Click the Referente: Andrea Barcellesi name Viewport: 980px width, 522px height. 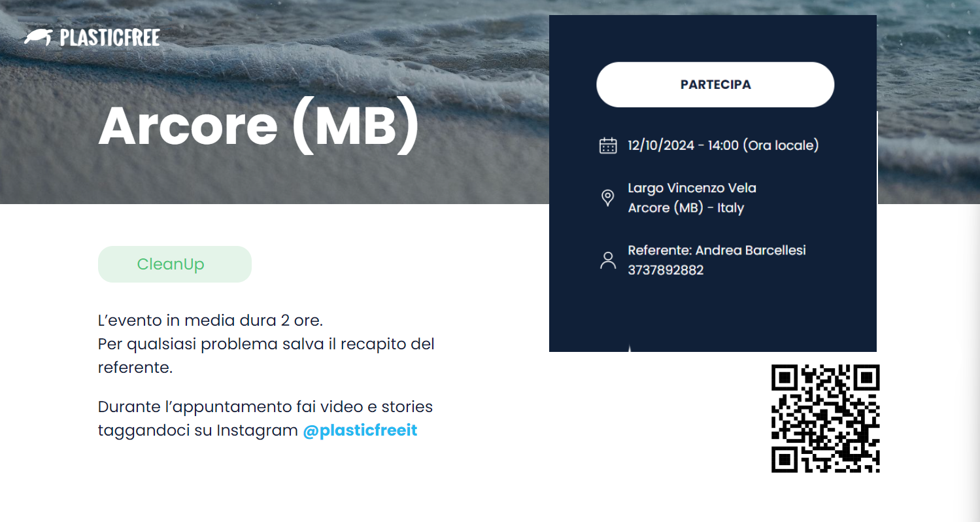click(x=717, y=250)
